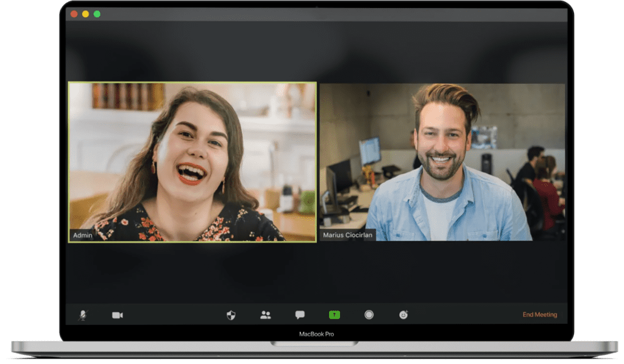Open the Participants icon

(266, 315)
